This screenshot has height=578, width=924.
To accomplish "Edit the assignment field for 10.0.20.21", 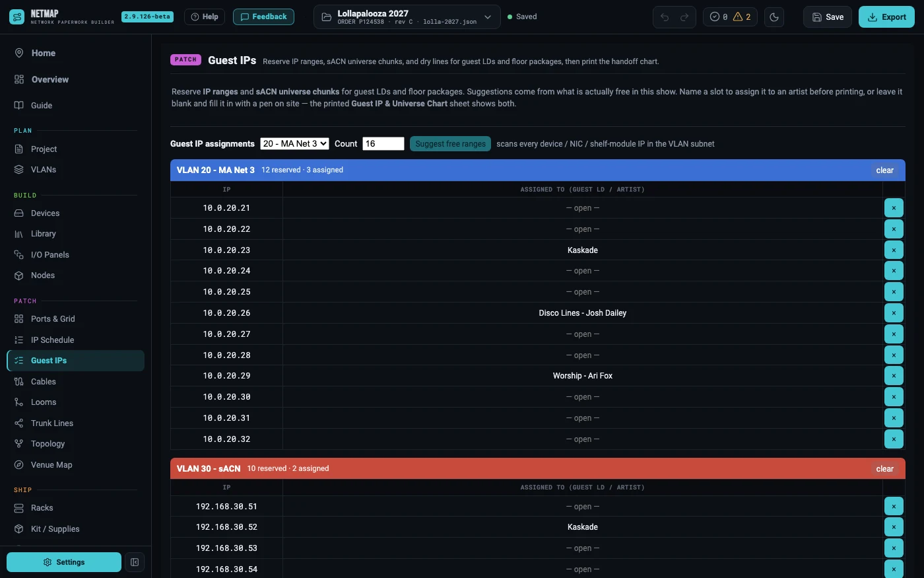I will [583, 208].
